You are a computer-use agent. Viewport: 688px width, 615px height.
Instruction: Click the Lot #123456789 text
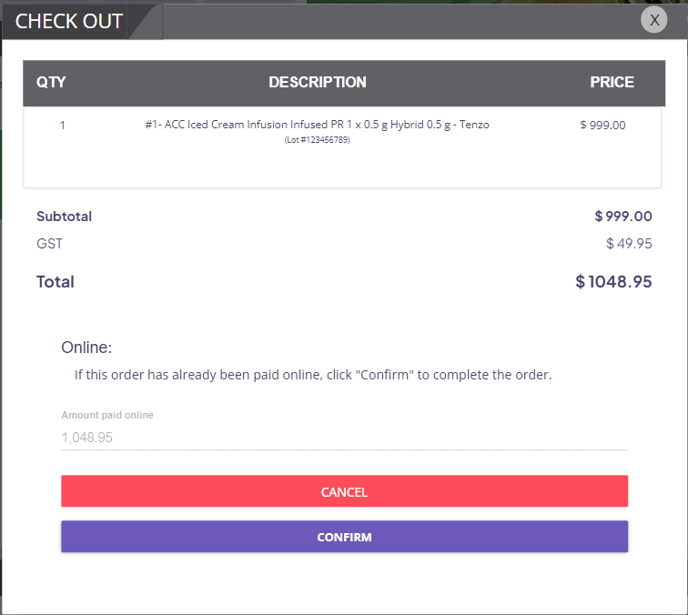(x=317, y=140)
